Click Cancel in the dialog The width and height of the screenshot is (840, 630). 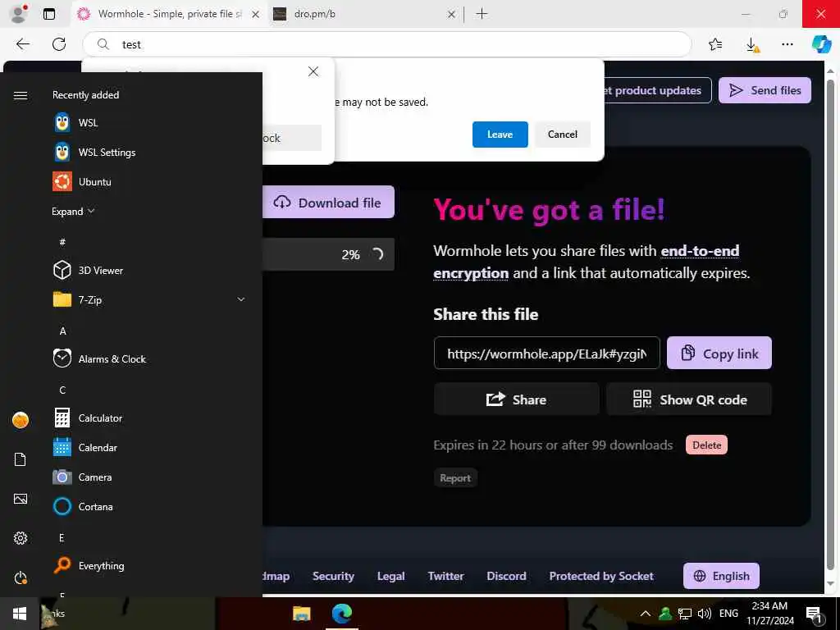pyautogui.click(x=563, y=135)
